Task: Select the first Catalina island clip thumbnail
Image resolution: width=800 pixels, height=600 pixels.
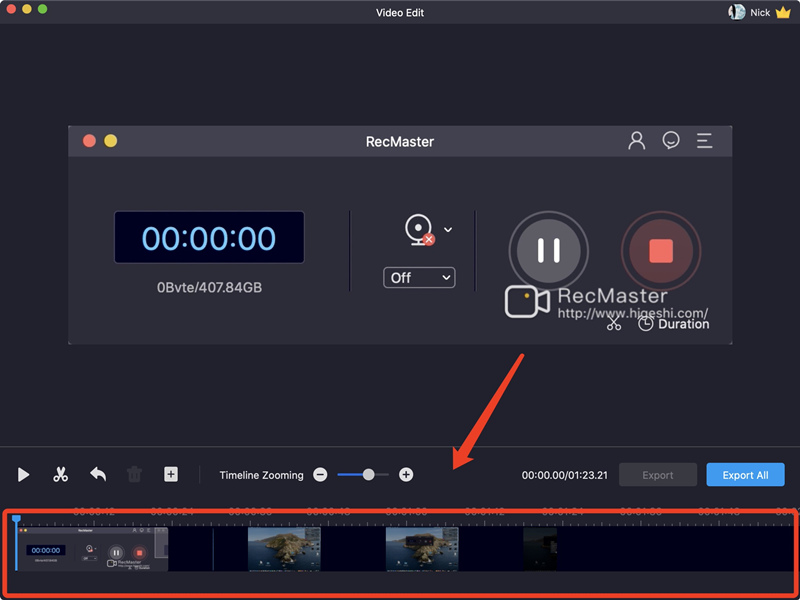Action: pyautogui.click(x=284, y=549)
